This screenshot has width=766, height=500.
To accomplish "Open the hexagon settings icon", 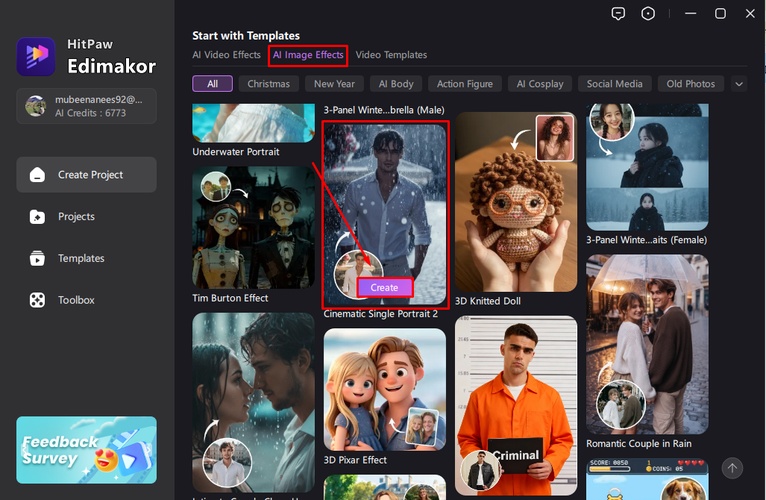I will [648, 13].
